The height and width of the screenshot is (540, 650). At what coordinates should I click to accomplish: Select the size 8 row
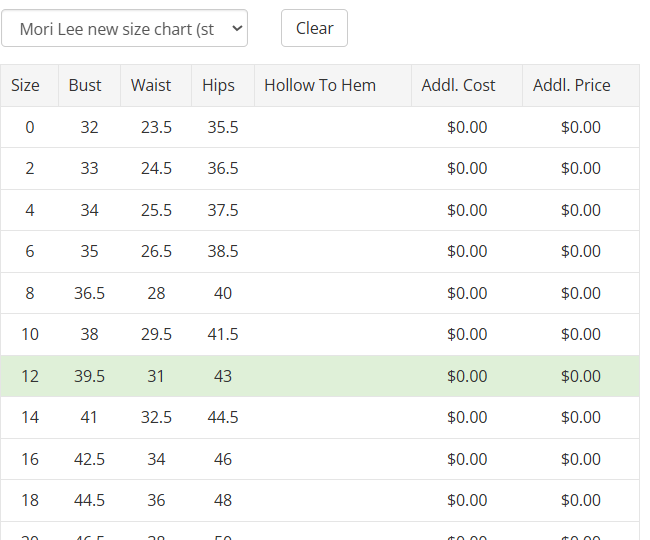tap(320, 293)
